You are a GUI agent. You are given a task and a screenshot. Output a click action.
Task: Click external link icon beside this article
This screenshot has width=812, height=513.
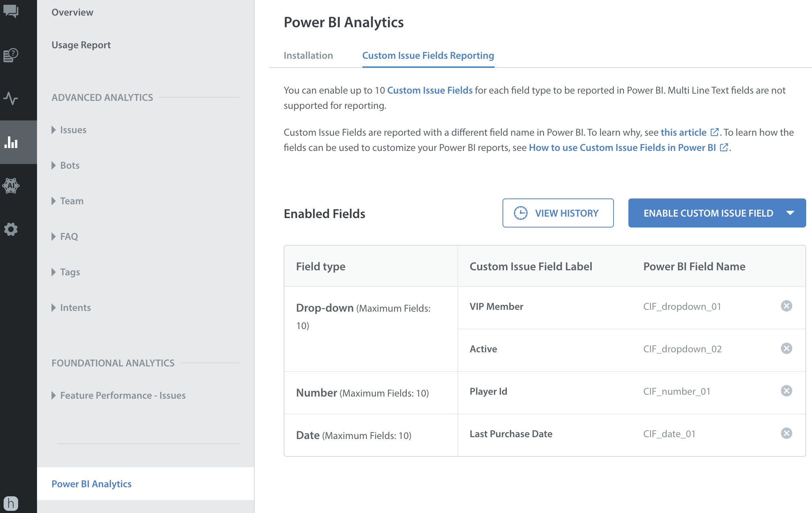[714, 132]
